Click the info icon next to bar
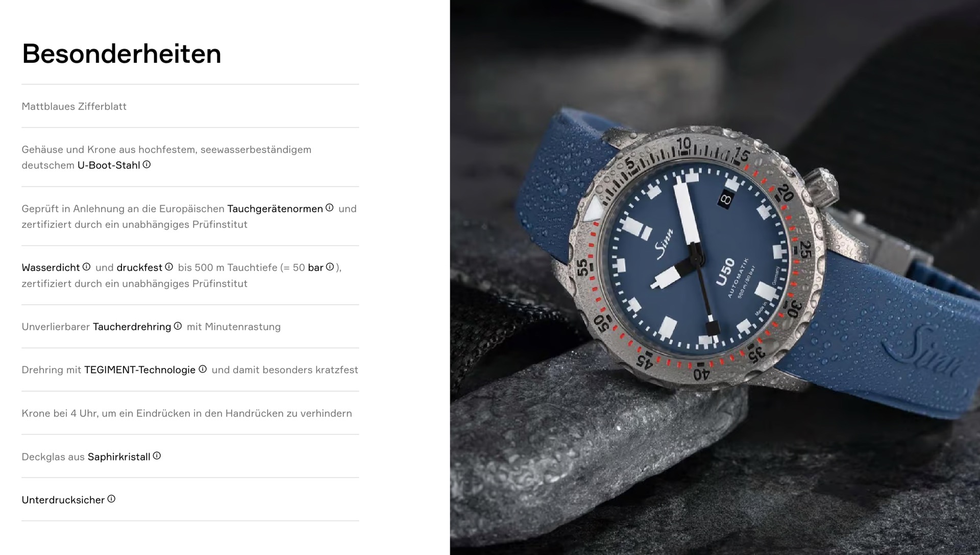Viewport: 980px width, 555px height. coord(330,267)
